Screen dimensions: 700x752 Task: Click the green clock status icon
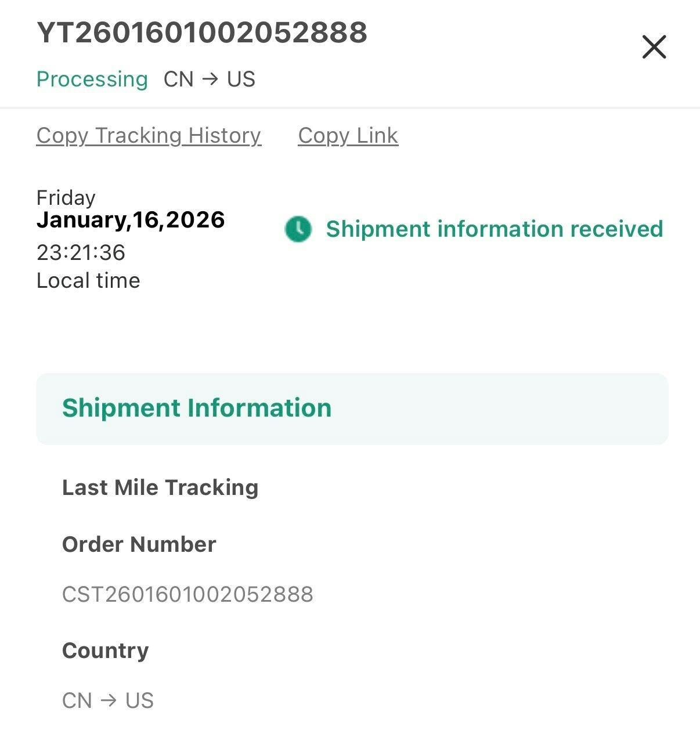[x=298, y=229]
